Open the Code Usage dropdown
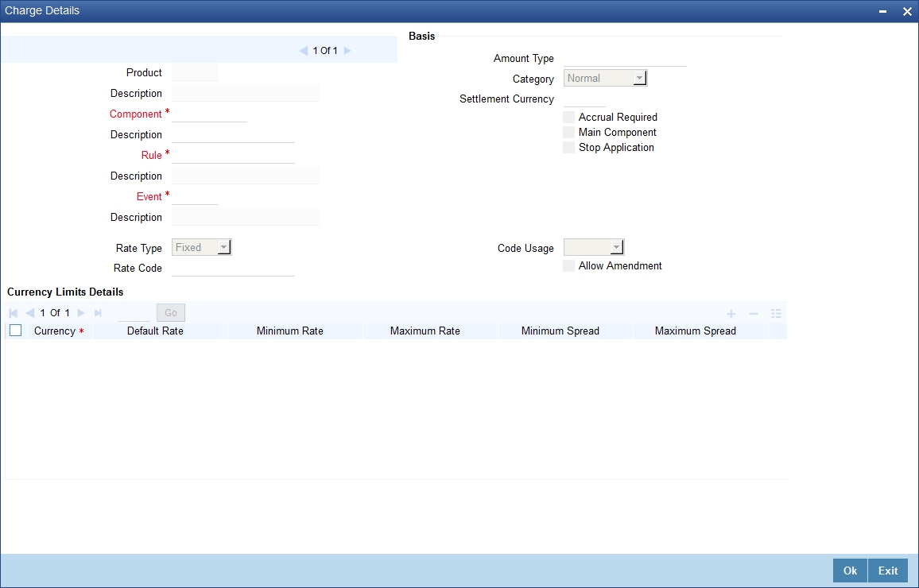The image size is (919, 588). (x=594, y=247)
